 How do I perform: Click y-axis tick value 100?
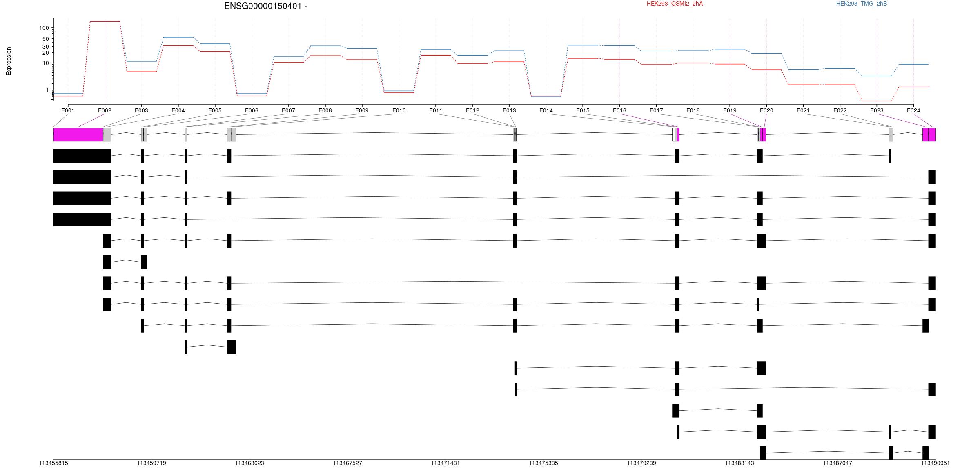44,28
